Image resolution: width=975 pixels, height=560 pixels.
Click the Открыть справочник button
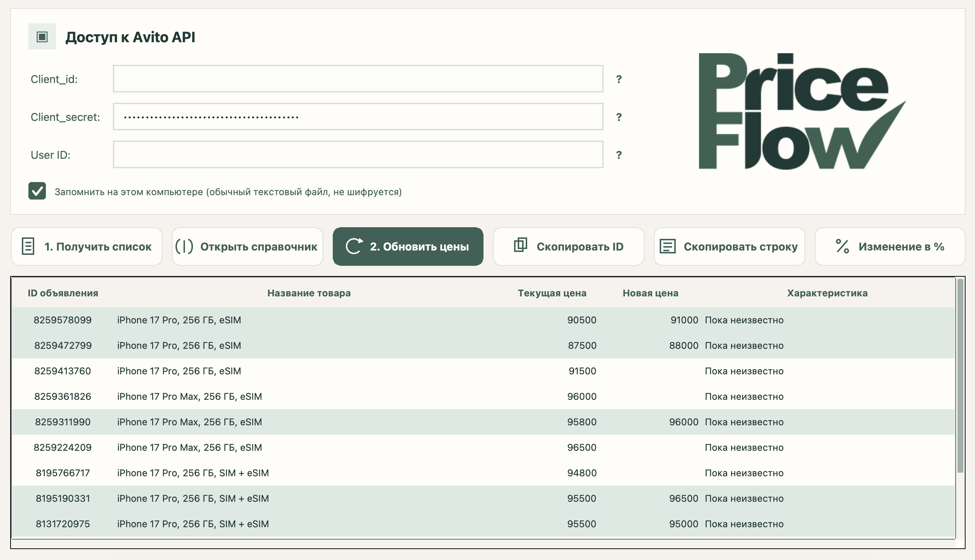247,246
